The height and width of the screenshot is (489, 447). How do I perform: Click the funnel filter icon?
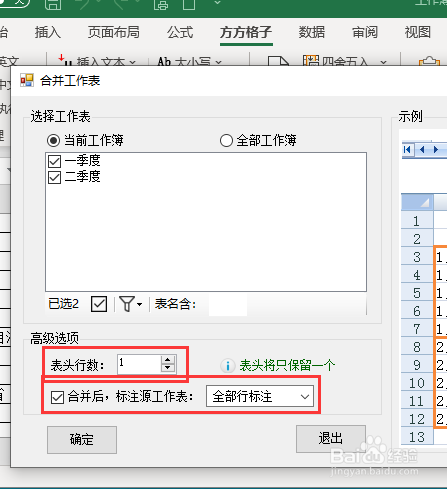127,304
